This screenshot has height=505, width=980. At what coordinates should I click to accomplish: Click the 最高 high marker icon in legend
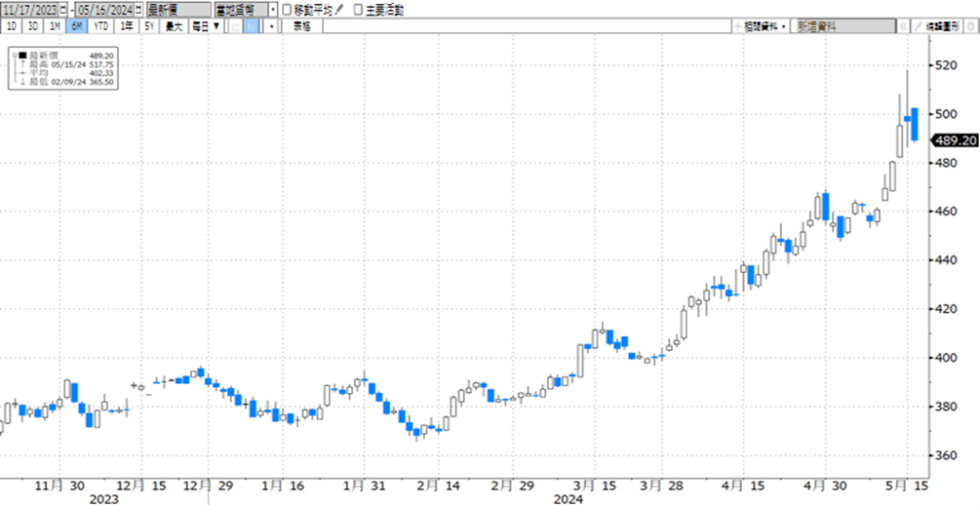pyautogui.click(x=22, y=64)
